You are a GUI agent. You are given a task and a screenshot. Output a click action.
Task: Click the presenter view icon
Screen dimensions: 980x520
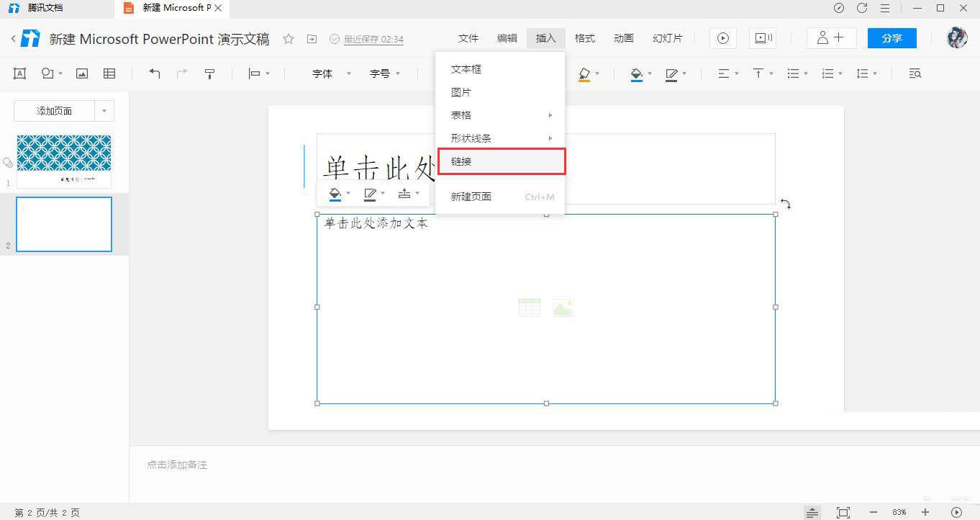click(x=763, y=37)
